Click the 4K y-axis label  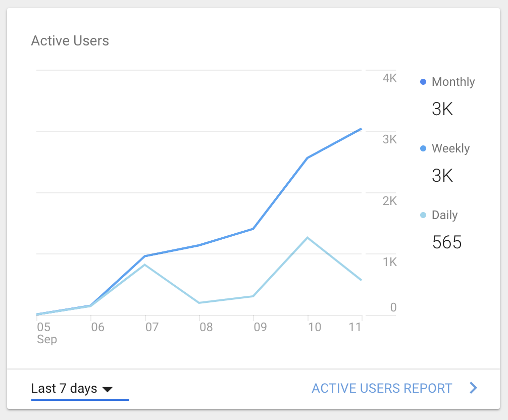click(x=389, y=78)
